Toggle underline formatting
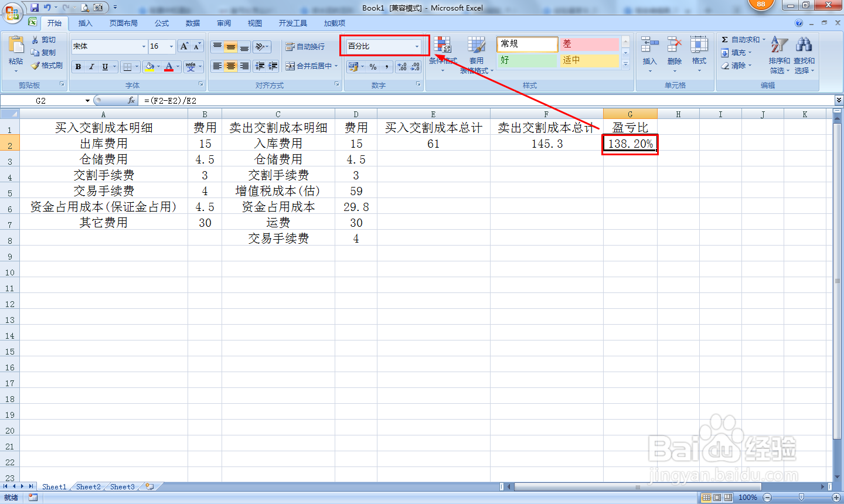This screenshot has height=504, width=844. coord(105,67)
